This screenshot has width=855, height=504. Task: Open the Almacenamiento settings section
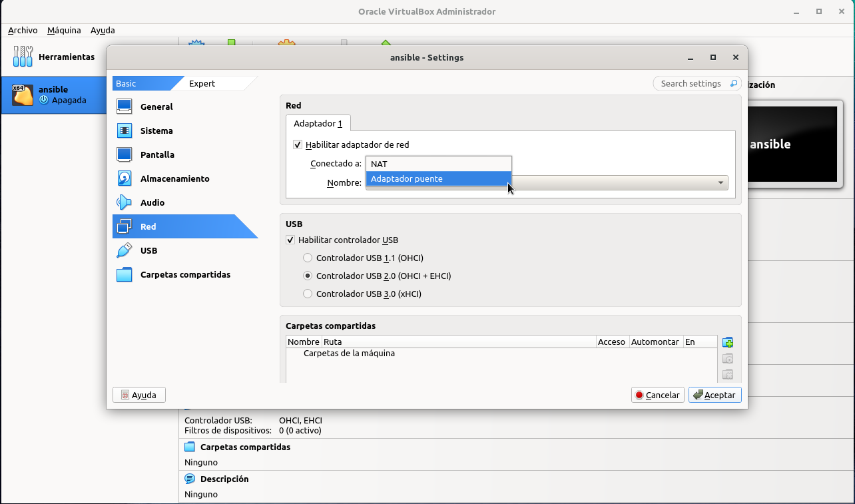(x=185, y=178)
